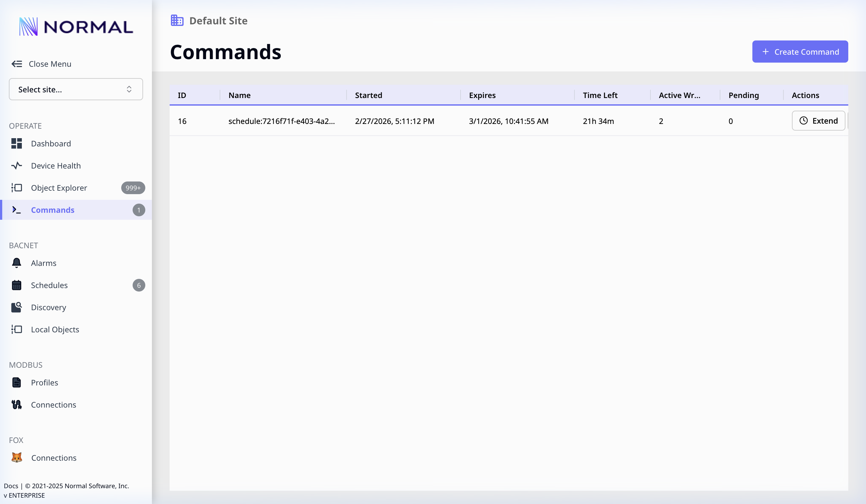The height and width of the screenshot is (504, 866).
Task: Collapse the sidebar with Close Menu
Action: point(41,64)
